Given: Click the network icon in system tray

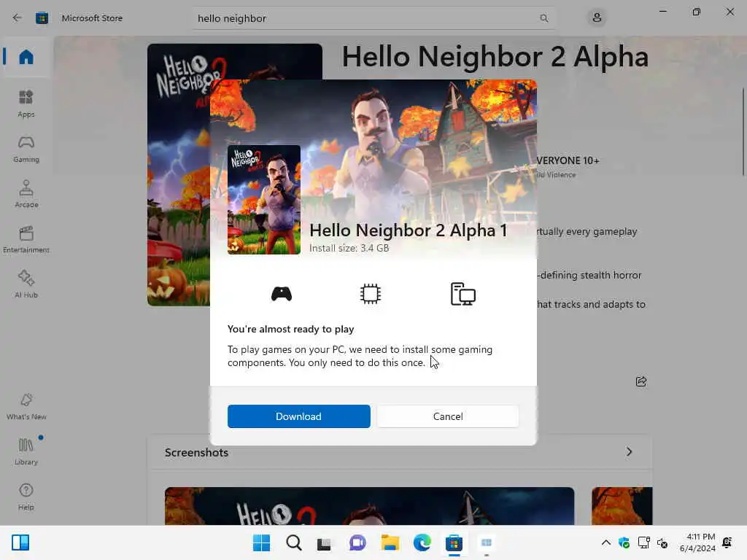Looking at the screenshot, I should (643, 542).
